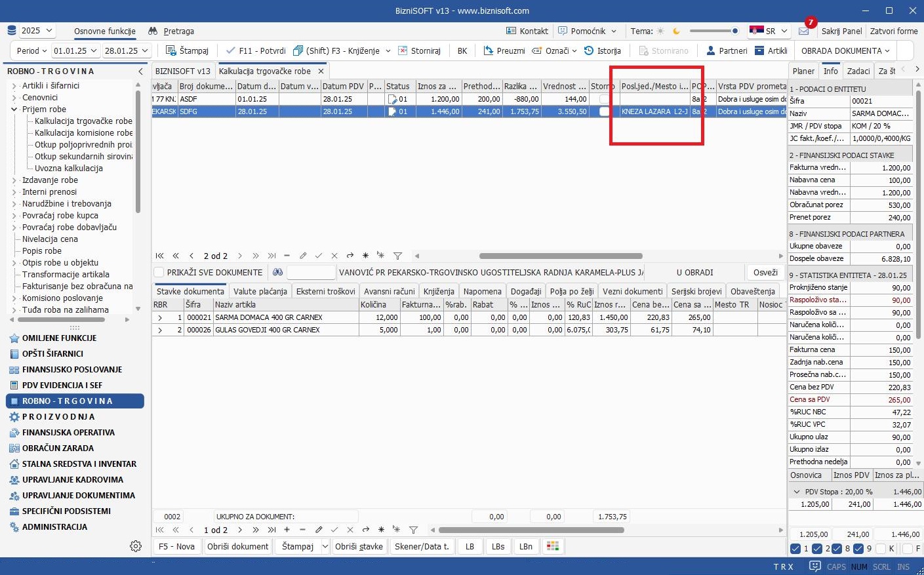Click the F5 - Nova button
The height and width of the screenshot is (575, 924).
(176, 546)
